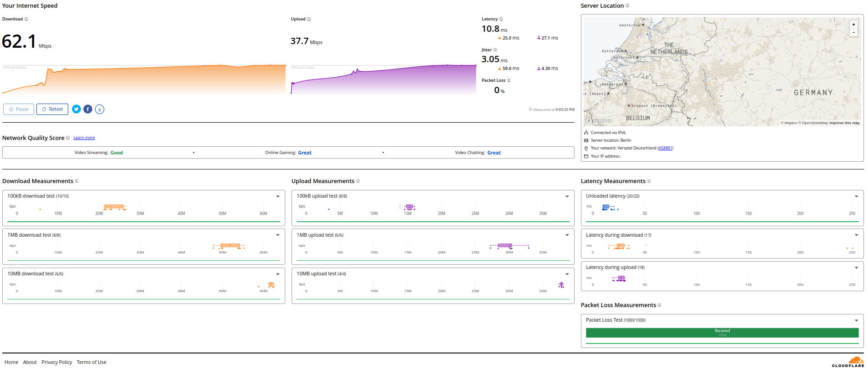Open the Upload info icon
This screenshot has height=378, width=868.
coord(309,19)
